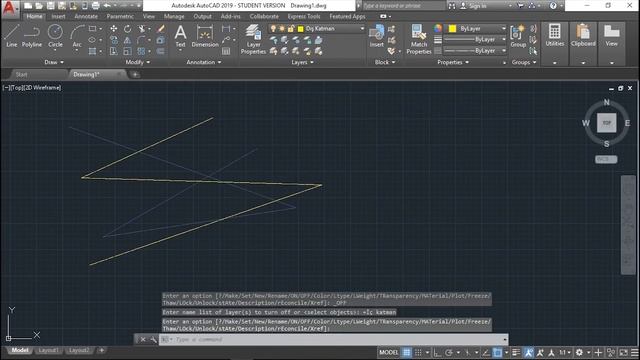Activate Match Properties tool
Image resolution: width=640 pixels, height=360 pixels.
pos(419,39)
